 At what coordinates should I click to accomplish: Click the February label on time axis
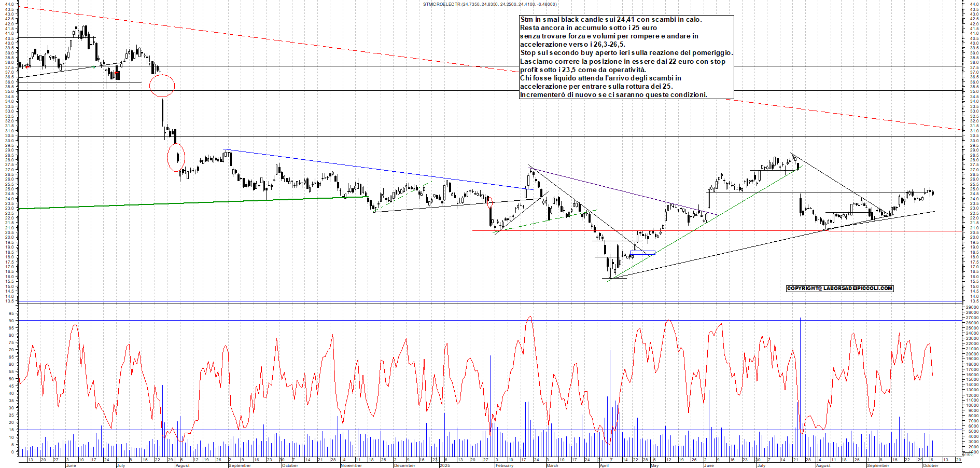pos(504,465)
